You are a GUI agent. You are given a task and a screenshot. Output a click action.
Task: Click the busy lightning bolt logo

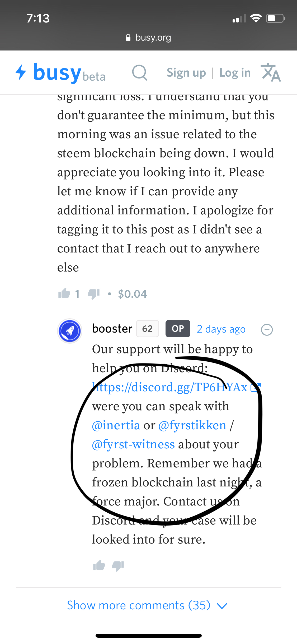(x=21, y=72)
